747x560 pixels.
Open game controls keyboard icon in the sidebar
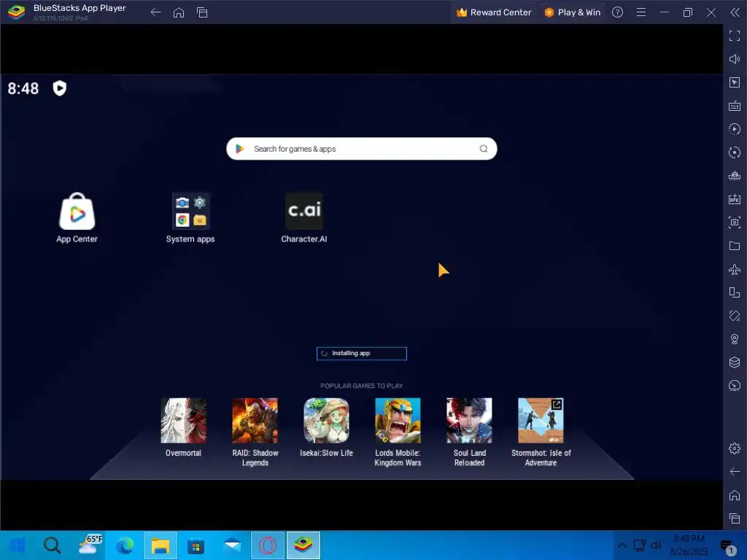[x=735, y=106]
